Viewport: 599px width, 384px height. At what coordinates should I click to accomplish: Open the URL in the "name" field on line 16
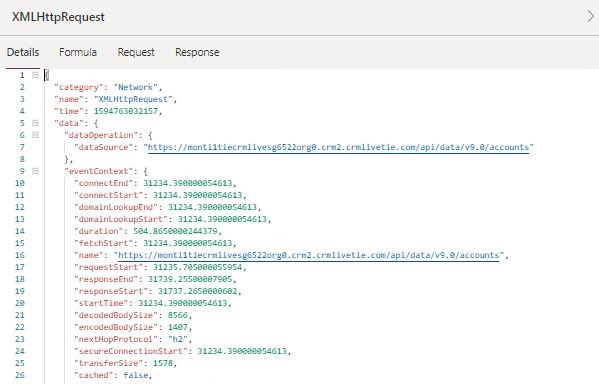[309, 255]
